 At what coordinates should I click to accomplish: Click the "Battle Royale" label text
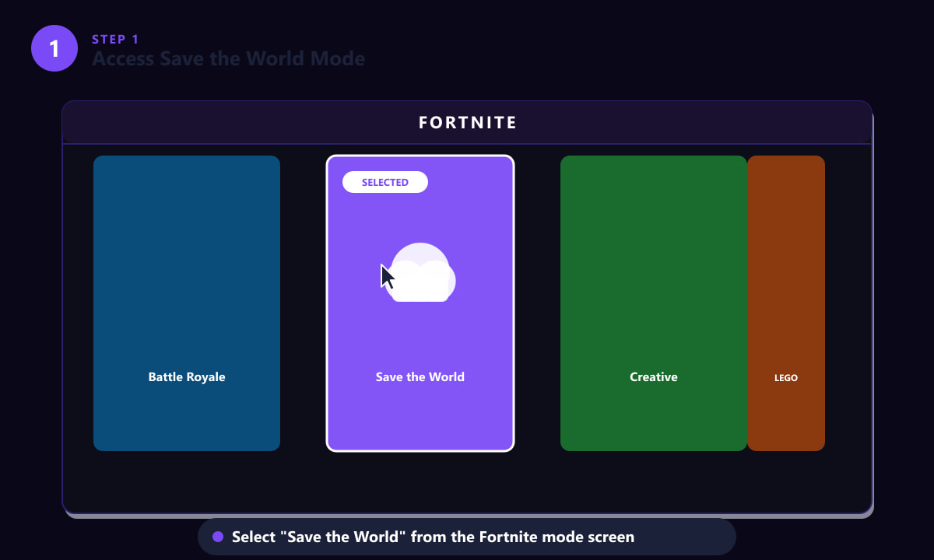(187, 377)
